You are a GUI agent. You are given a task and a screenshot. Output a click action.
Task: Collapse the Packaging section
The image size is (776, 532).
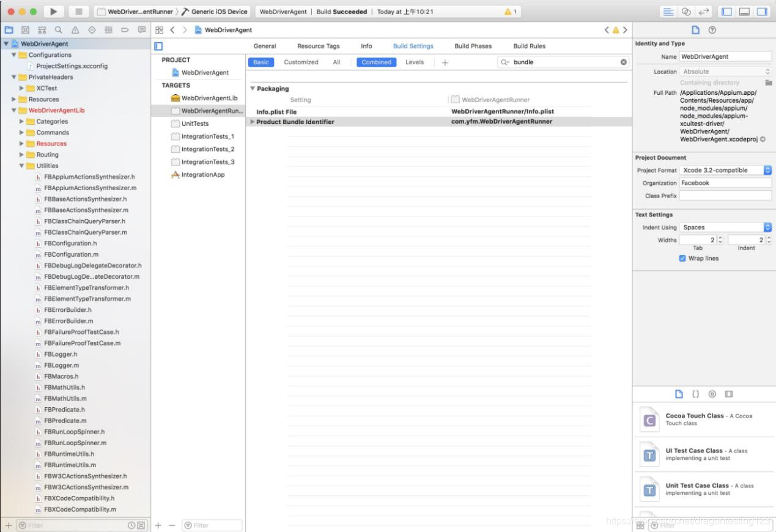coord(253,89)
